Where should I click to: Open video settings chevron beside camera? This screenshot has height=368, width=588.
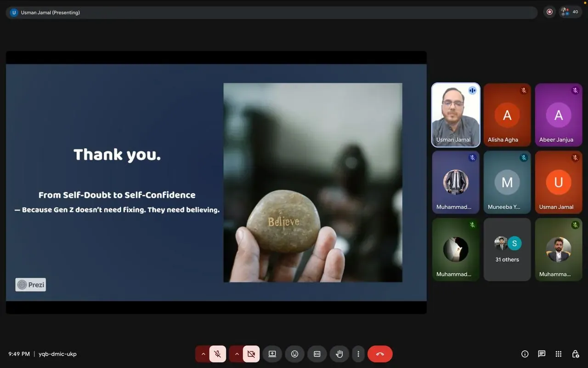[237, 354]
